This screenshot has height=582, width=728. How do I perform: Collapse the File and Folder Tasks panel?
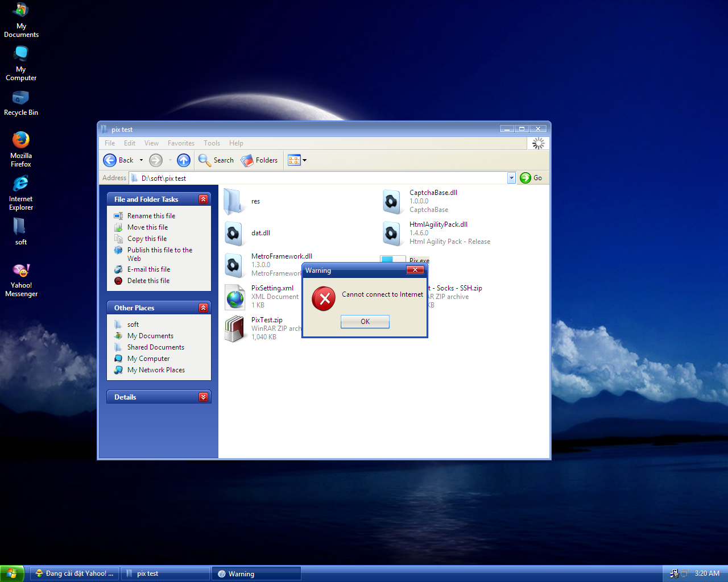coord(203,199)
